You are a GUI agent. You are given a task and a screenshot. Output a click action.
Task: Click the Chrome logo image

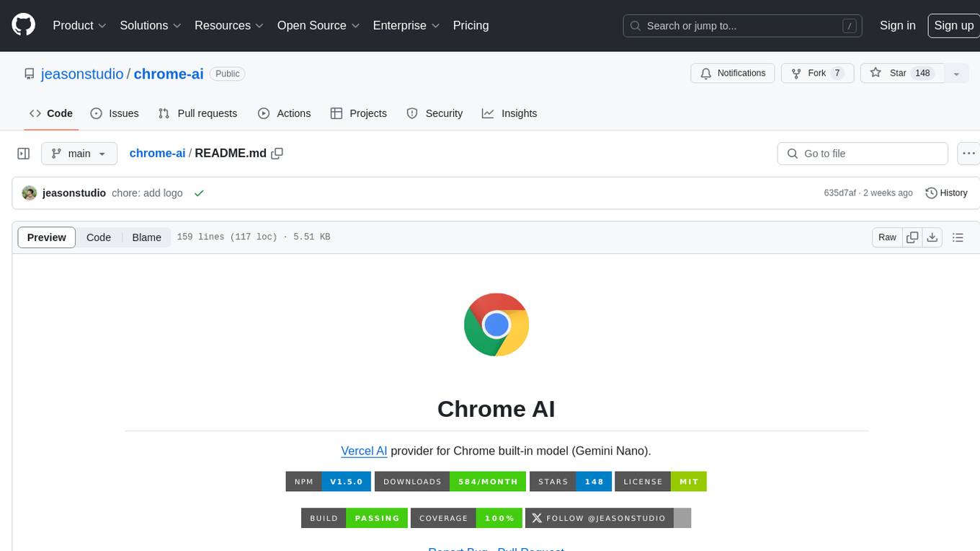coord(496,325)
